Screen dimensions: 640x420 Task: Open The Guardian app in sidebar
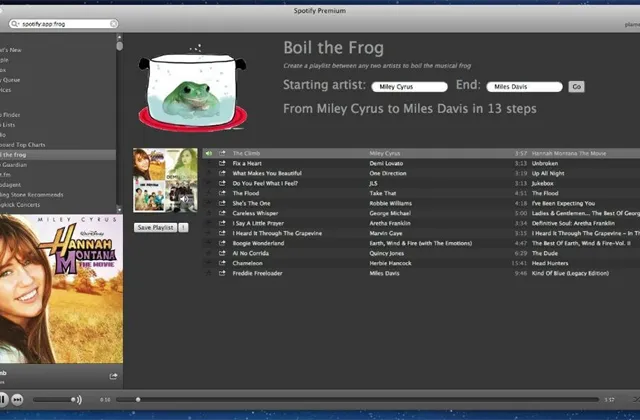point(13,165)
